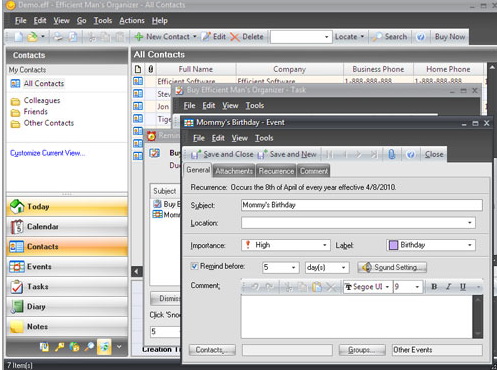The image size is (497, 370).
Task: Click the Groups... button
Action: [362, 350]
